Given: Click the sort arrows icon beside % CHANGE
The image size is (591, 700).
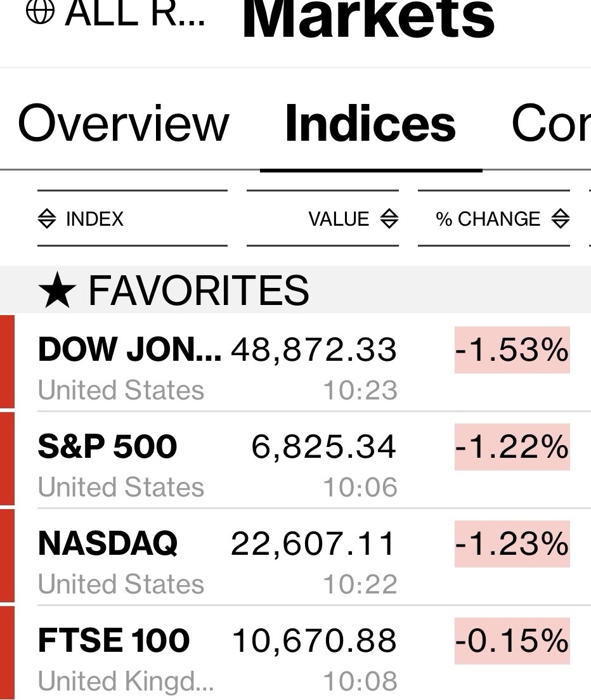Looking at the screenshot, I should pos(560,219).
